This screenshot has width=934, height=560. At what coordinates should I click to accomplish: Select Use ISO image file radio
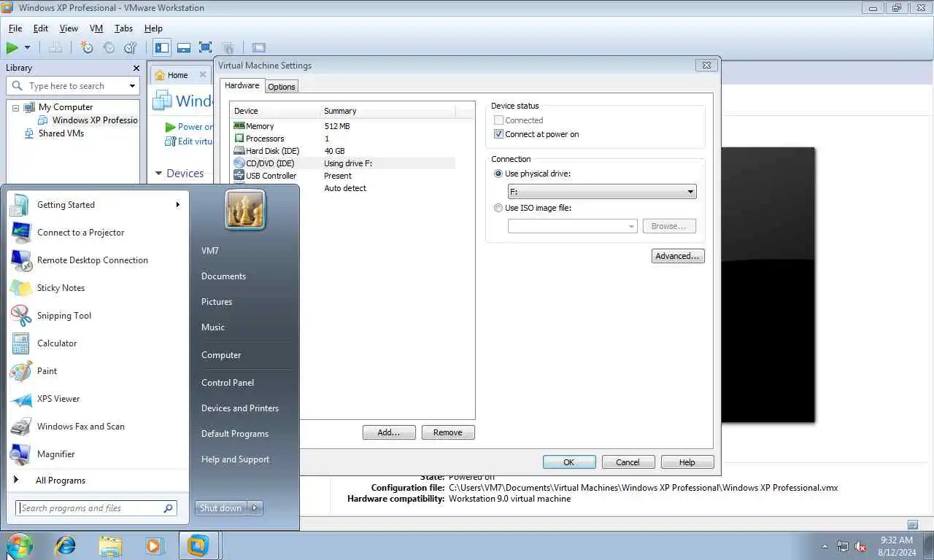pyautogui.click(x=498, y=208)
